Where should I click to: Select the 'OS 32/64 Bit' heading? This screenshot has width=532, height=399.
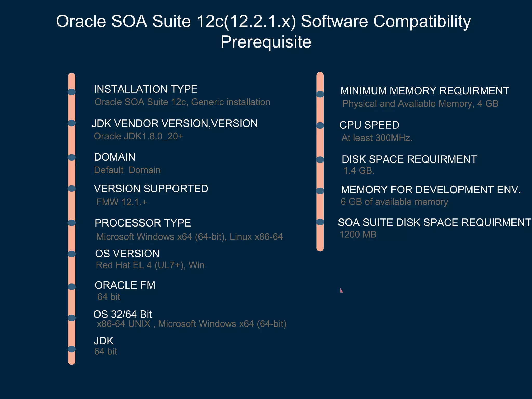[x=123, y=315]
